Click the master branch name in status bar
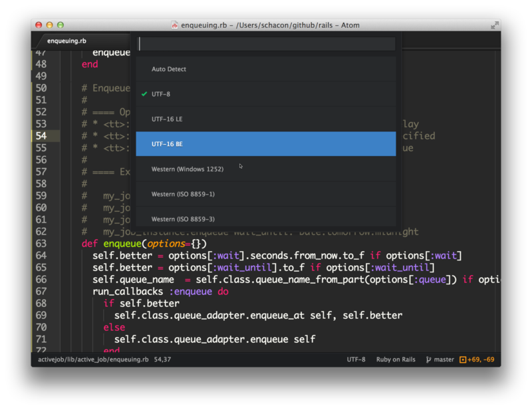The image size is (532, 410). pyautogui.click(x=444, y=359)
